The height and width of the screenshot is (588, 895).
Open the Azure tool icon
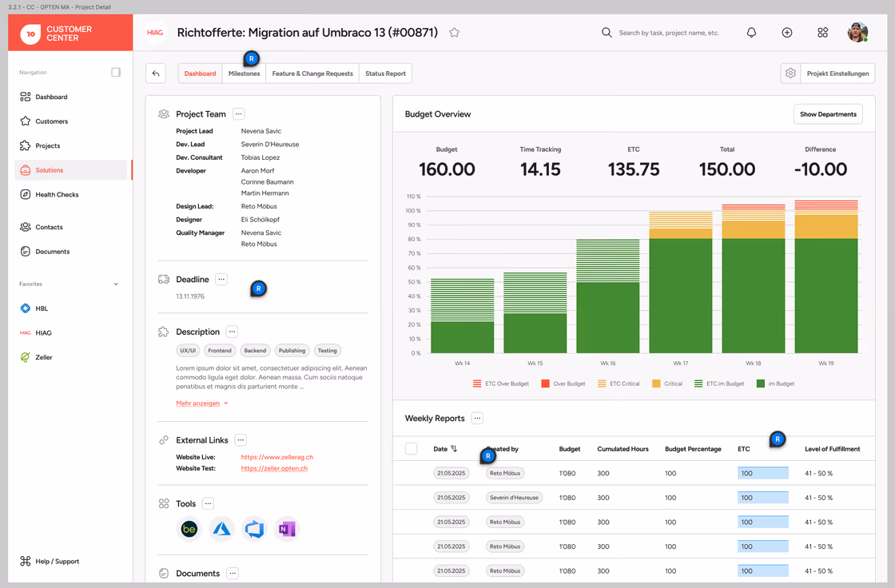[x=221, y=529]
